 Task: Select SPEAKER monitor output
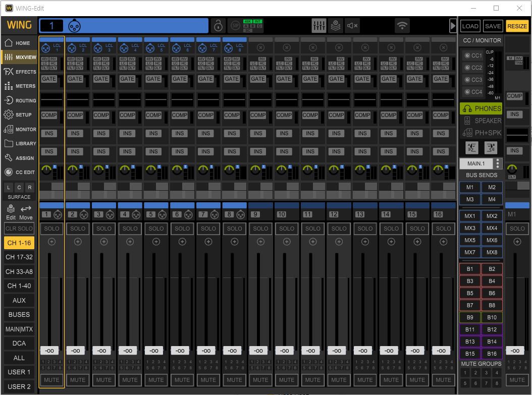pyautogui.click(x=481, y=121)
